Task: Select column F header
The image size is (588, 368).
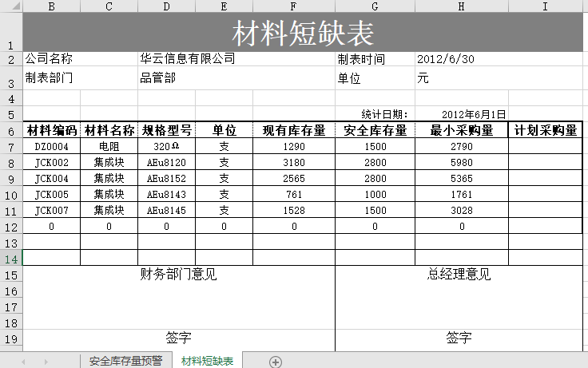Action: 294,6
